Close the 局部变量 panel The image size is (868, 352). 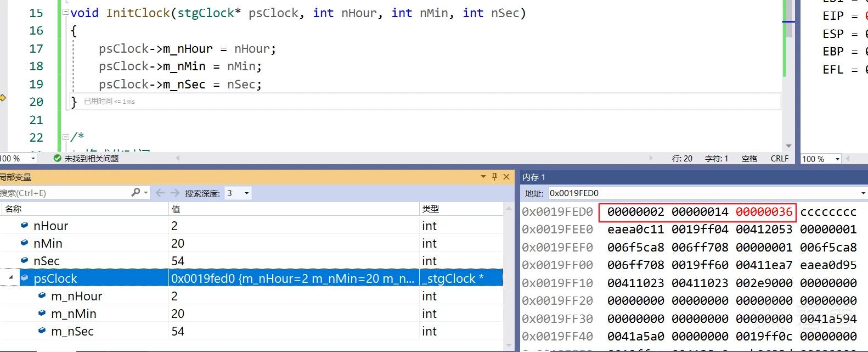coord(506,177)
